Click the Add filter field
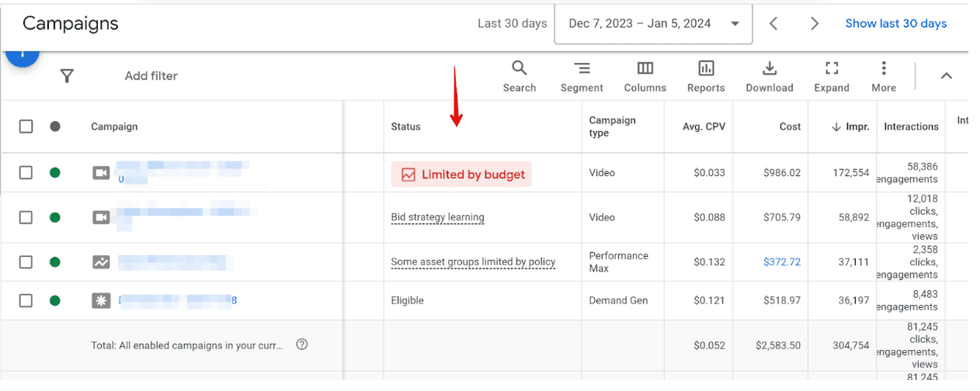This screenshot has height=391, width=980. pyautogui.click(x=151, y=76)
